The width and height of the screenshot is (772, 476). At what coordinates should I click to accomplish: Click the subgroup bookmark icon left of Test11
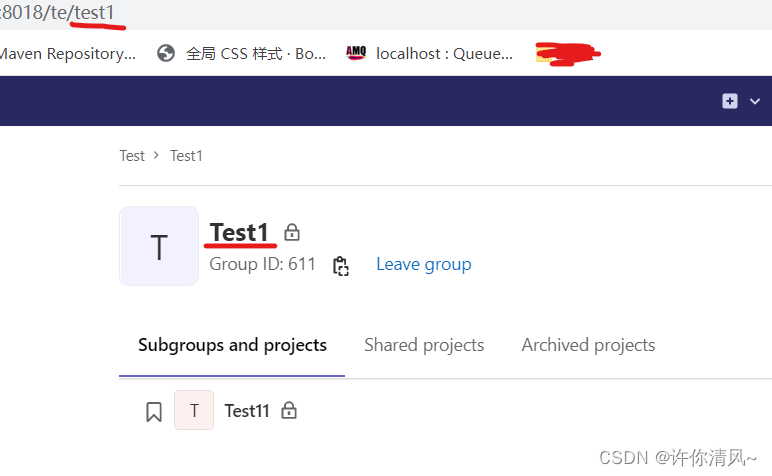tap(154, 411)
